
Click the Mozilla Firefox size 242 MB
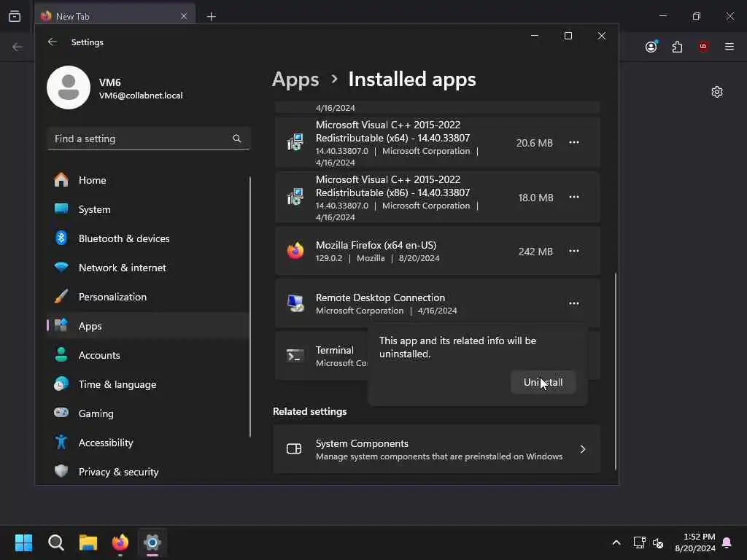point(535,252)
